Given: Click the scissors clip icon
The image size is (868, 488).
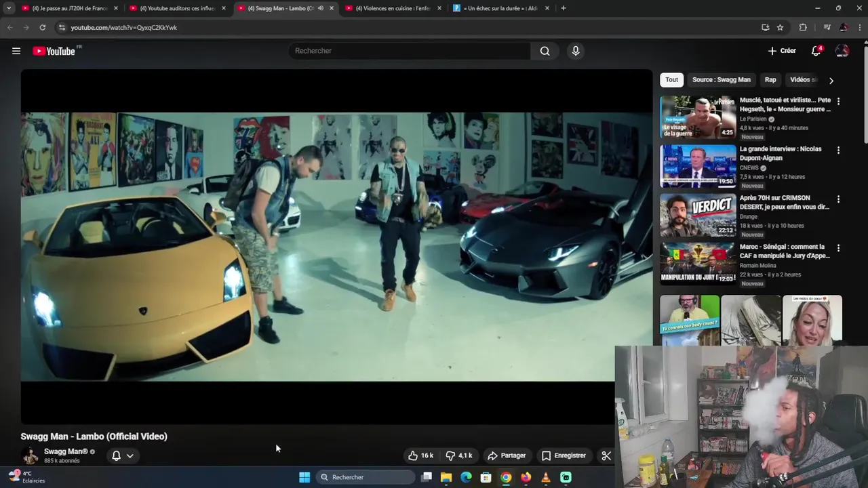Looking at the screenshot, I should click(606, 455).
